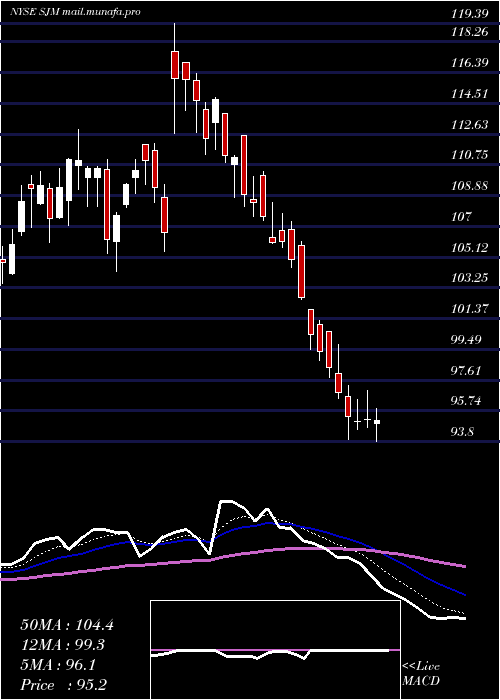The width and height of the screenshot is (500, 700).
Task: Click the 50MA : 104.4 reading
Action: tap(67, 625)
